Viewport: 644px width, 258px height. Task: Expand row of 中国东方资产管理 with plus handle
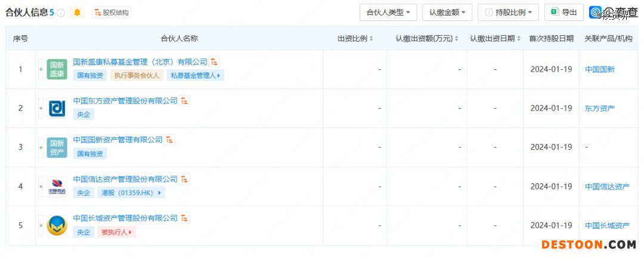(41, 108)
